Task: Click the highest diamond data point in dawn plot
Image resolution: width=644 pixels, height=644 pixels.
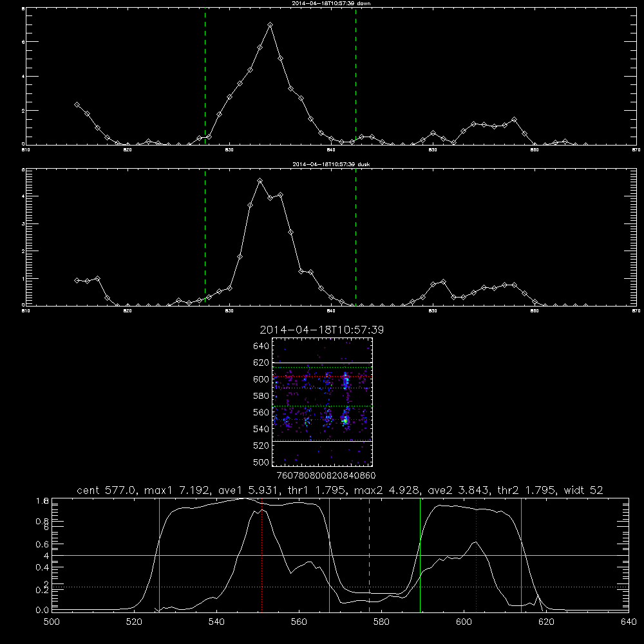Action: (270, 25)
